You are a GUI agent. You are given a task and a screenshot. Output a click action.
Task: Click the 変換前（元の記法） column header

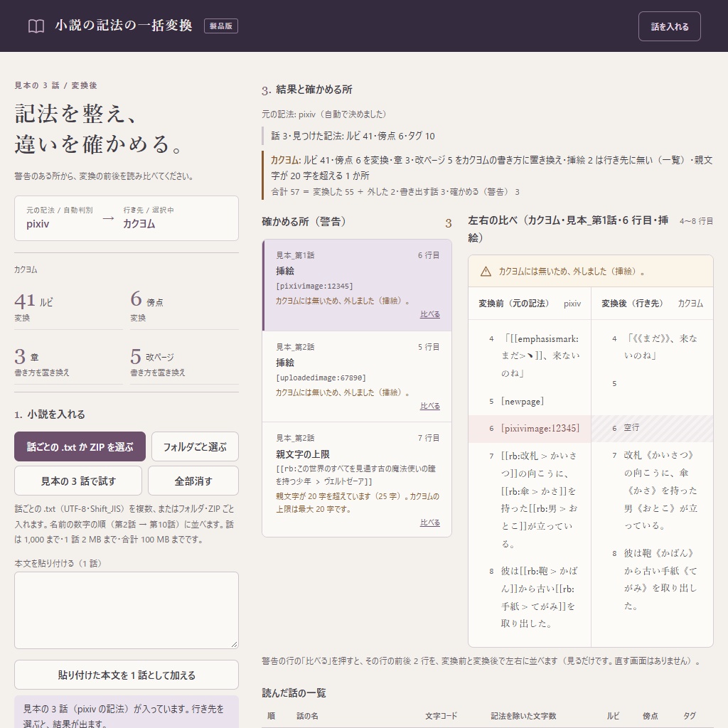(x=514, y=304)
